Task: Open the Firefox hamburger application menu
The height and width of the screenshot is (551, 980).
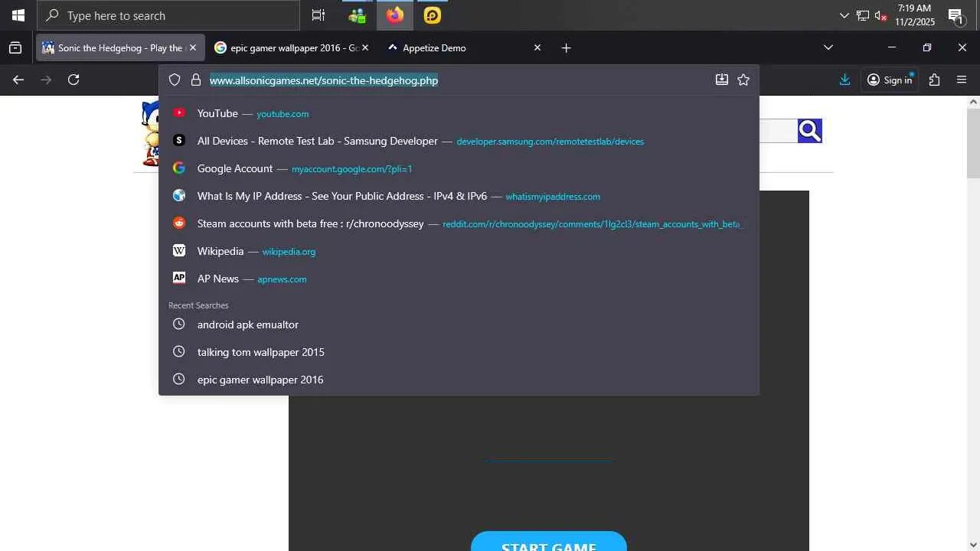Action: pos(962,80)
